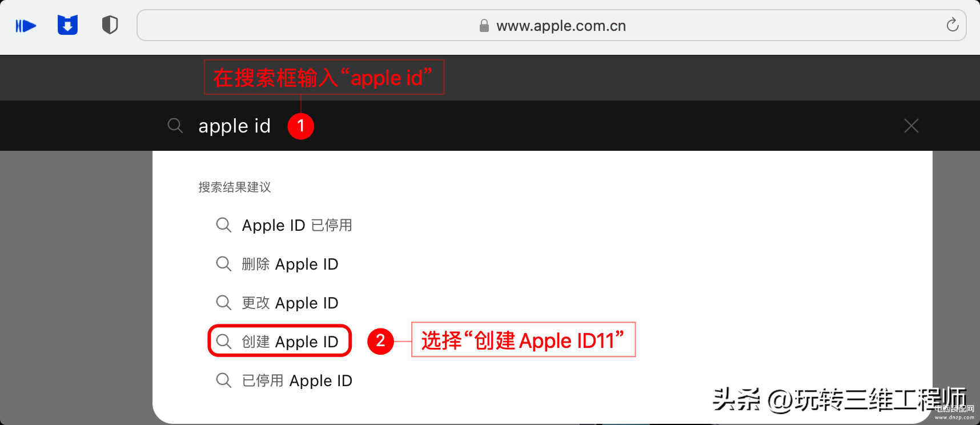Click the padlock icon in address bar
Viewport: 980px width, 425px height.
(484, 26)
